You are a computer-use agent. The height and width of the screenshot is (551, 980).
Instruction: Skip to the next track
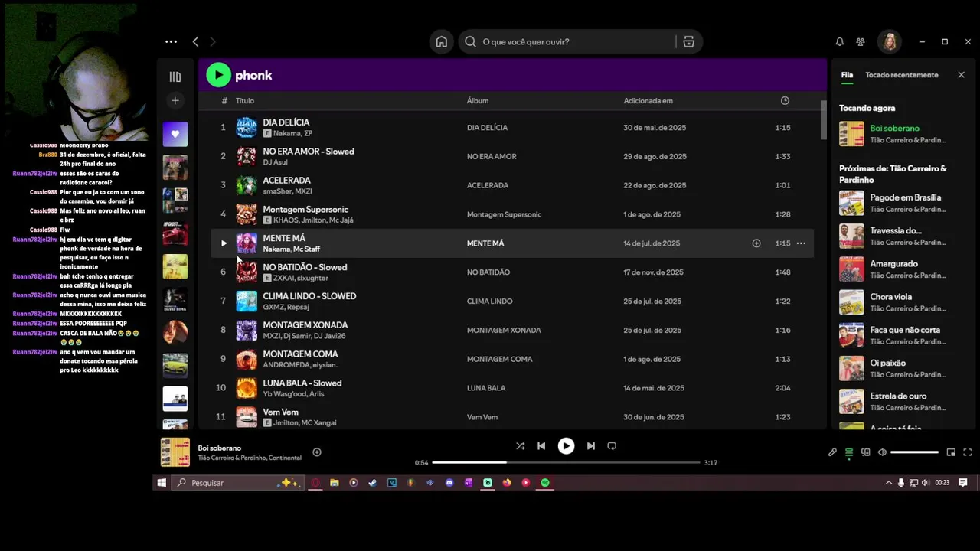(x=590, y=445)
